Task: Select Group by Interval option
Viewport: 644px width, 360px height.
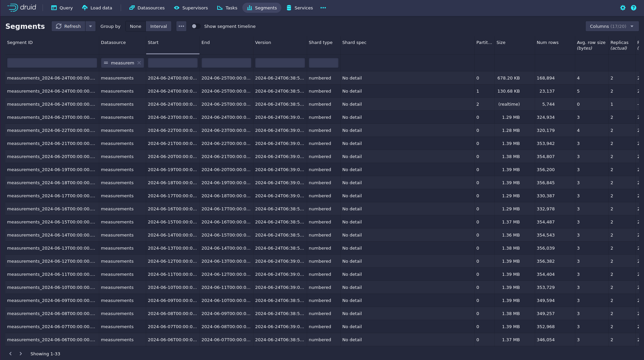Action: 158,26
